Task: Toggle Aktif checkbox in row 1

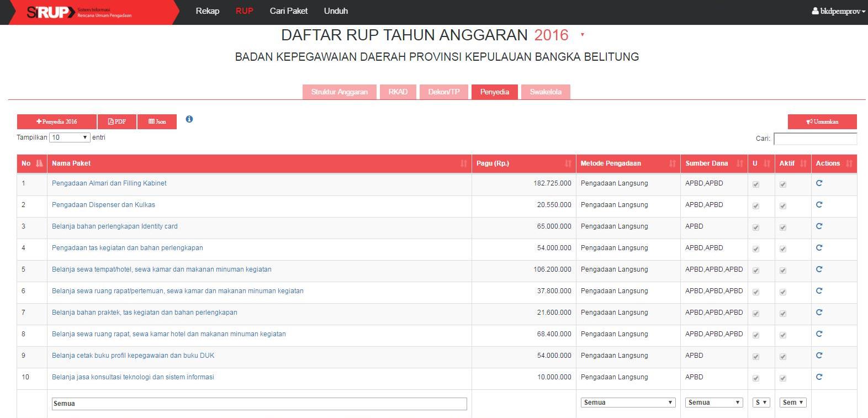Action: pyautogui.click(x=782, y=184)
